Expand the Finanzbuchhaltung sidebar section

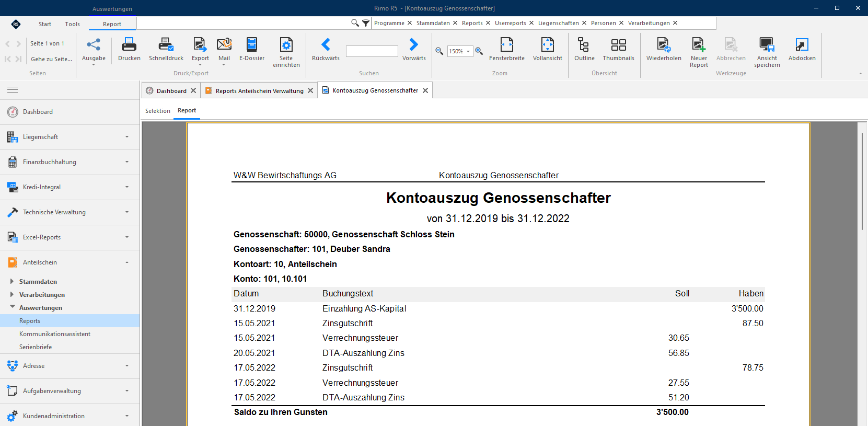[70, 162]
